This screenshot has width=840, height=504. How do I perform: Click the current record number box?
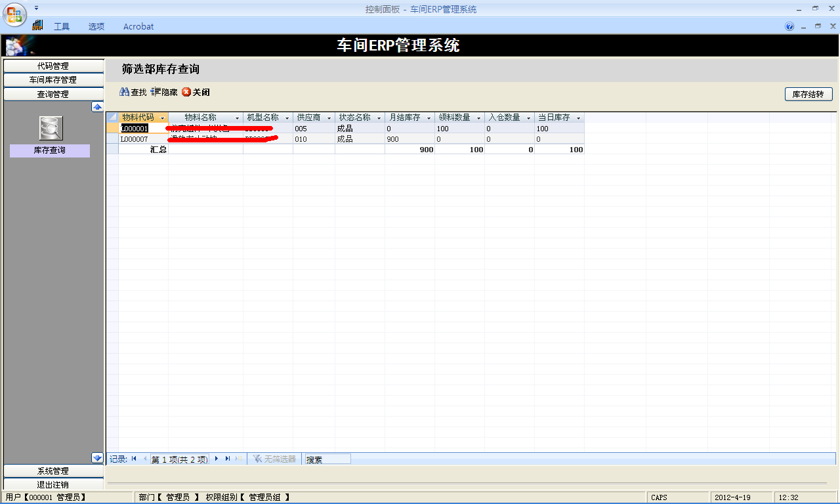tap(180, 459)
